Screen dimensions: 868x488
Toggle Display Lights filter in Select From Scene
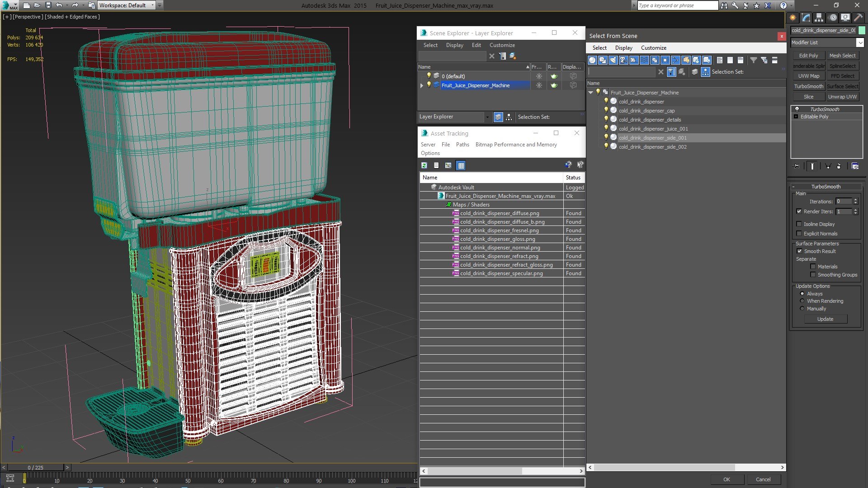[613, 60]
